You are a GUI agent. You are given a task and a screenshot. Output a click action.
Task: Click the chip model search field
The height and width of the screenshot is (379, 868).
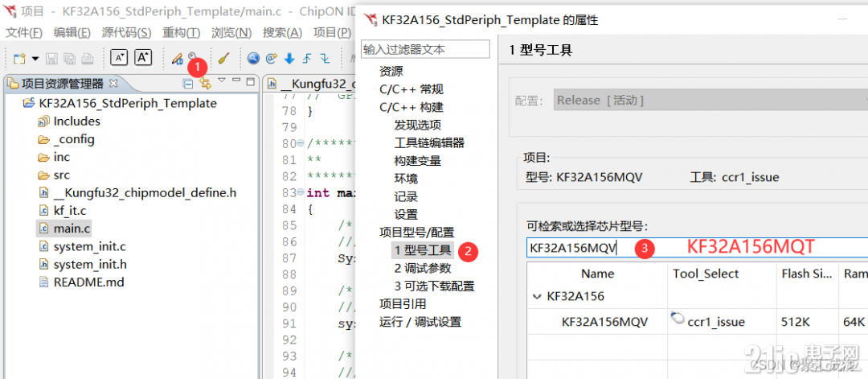tap(696, 247)
